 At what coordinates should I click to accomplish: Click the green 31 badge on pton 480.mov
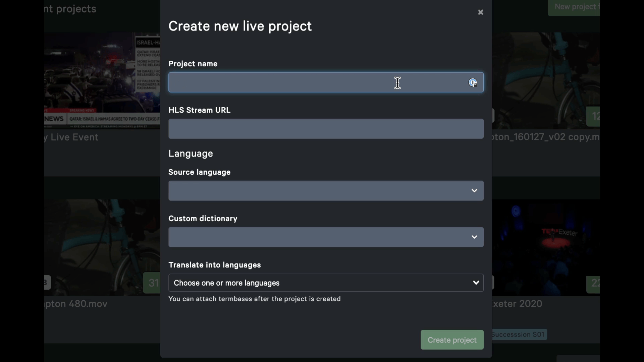(x=153, y=283)
